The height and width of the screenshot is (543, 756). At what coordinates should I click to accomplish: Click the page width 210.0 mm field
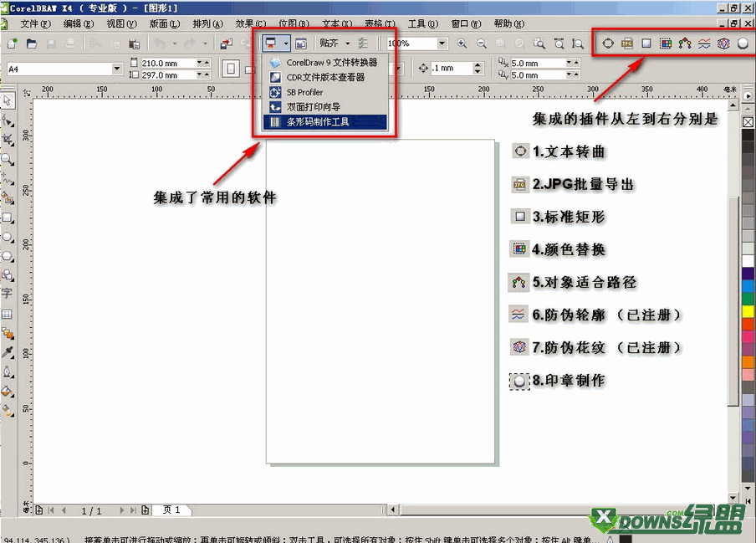point(168,64)
